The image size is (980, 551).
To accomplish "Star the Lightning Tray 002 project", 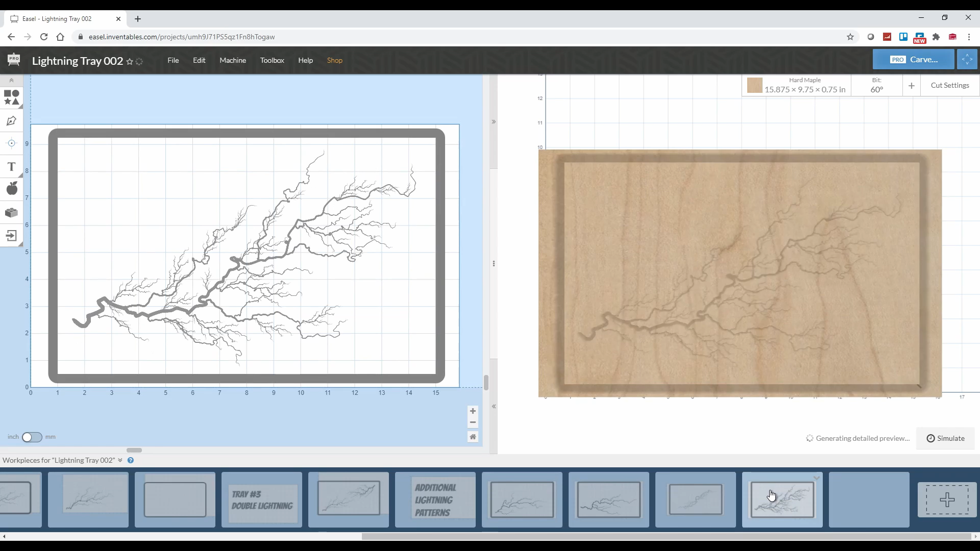I will pyautogui.click(x=130, y=62).
